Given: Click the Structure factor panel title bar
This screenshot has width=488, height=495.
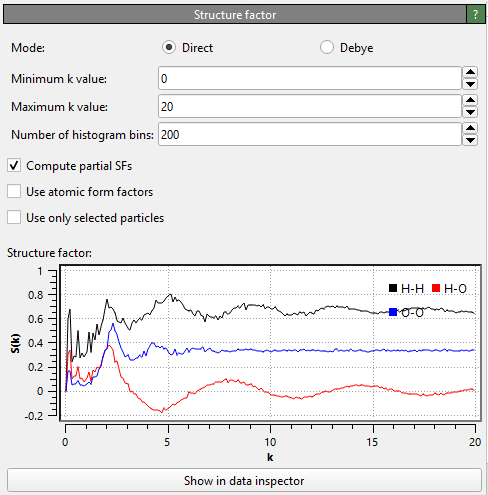Looking at the screenshot, I should pyautogui.click(x=235, y=15).
